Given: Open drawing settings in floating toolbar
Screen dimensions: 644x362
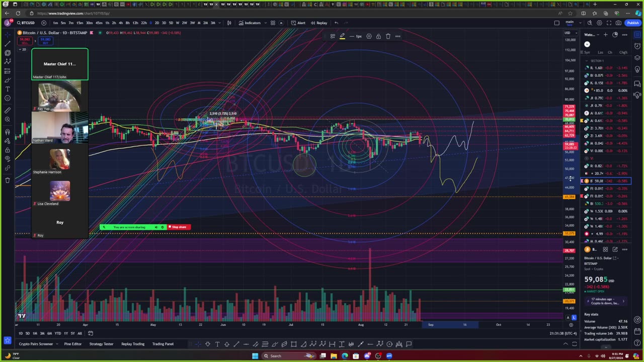Looking at the screenshot, I should (x=369, y=36).
